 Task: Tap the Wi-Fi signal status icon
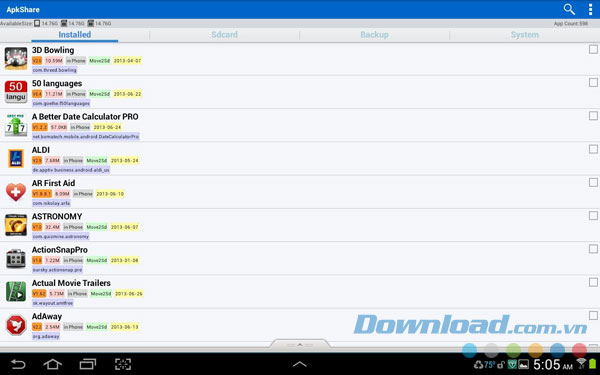point(581,363)
